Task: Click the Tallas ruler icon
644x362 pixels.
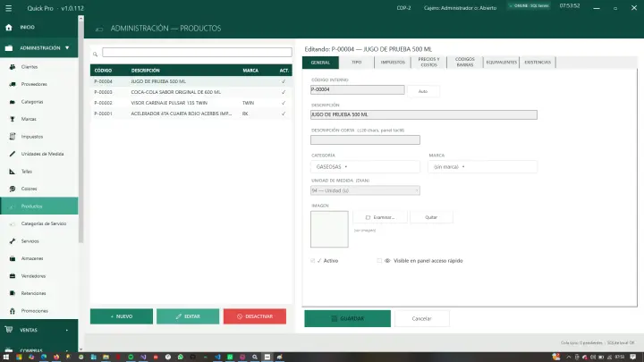Action: [13, 172]
